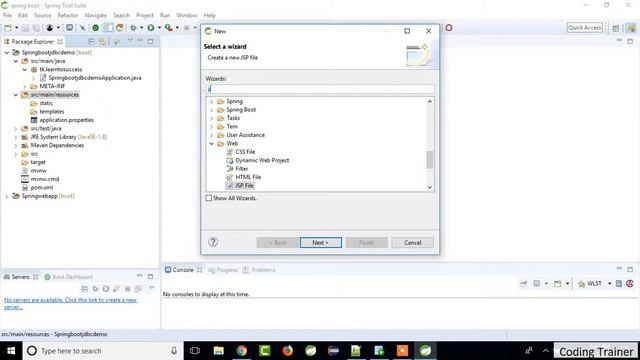The image size is (640, 360).
Task: Click Collapse All in Package Explorer
Action: point(91,42)
